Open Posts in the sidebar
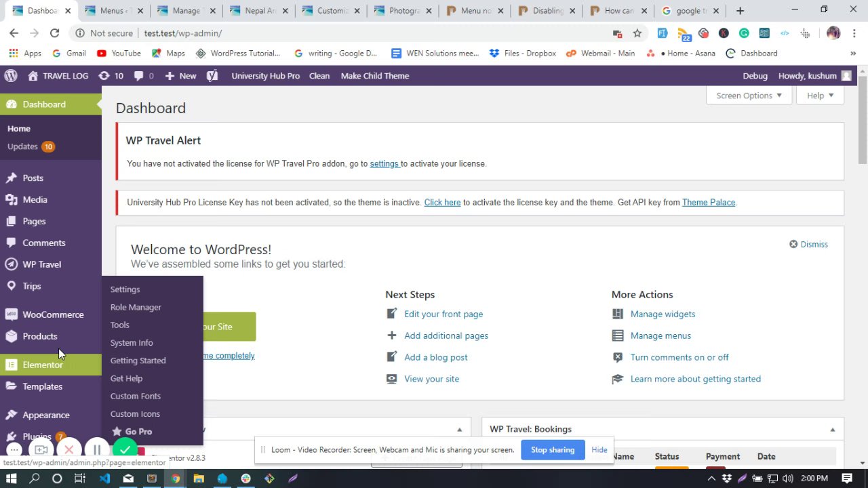This screenshot has height=488, width=868. point(51,178)
